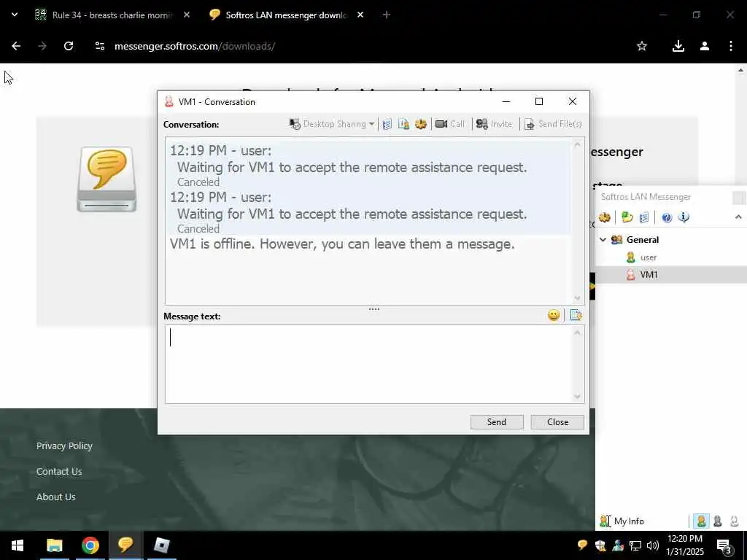Open message history icon in conversation toolbar
747x560 pixels.
tap(387, 124)
